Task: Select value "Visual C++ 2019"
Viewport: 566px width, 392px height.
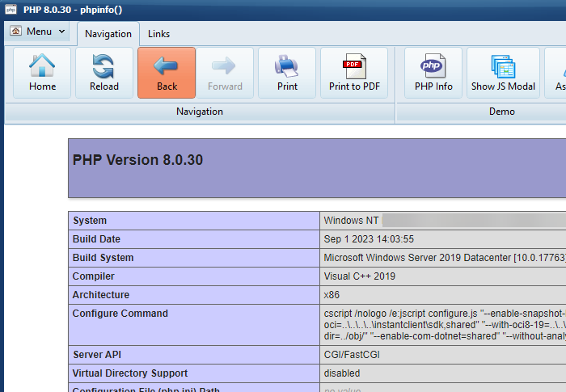Action: tap(360, 276)
